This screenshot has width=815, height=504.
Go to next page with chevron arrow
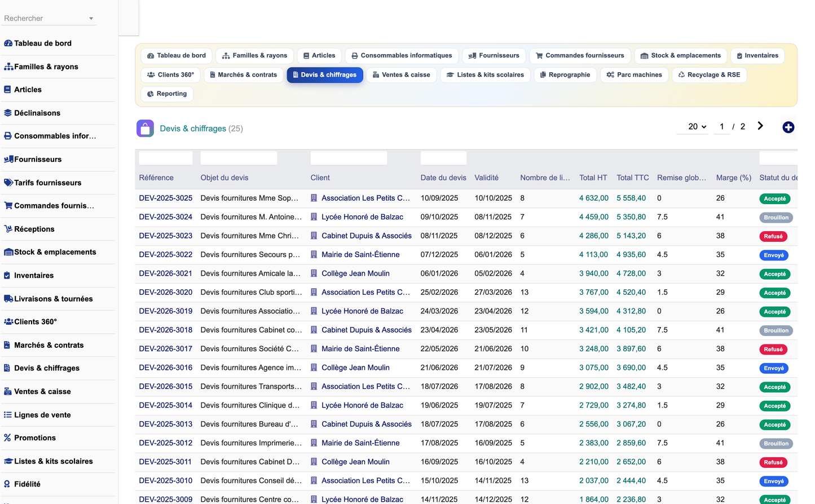[760, 126]
